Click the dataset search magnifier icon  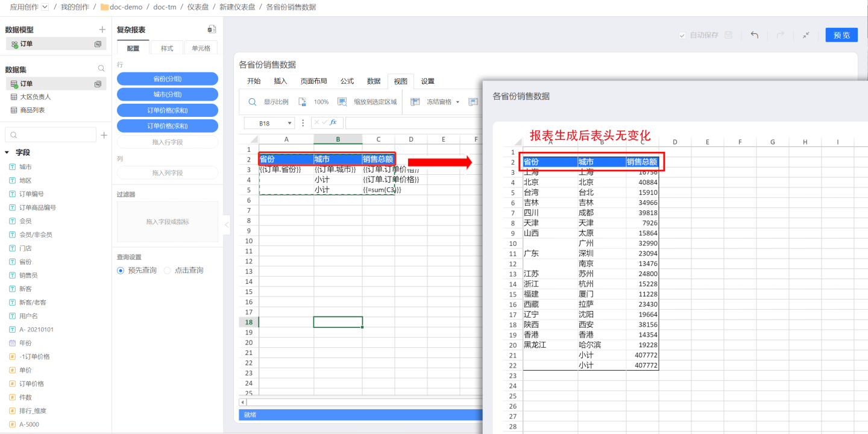click(101, 69)
